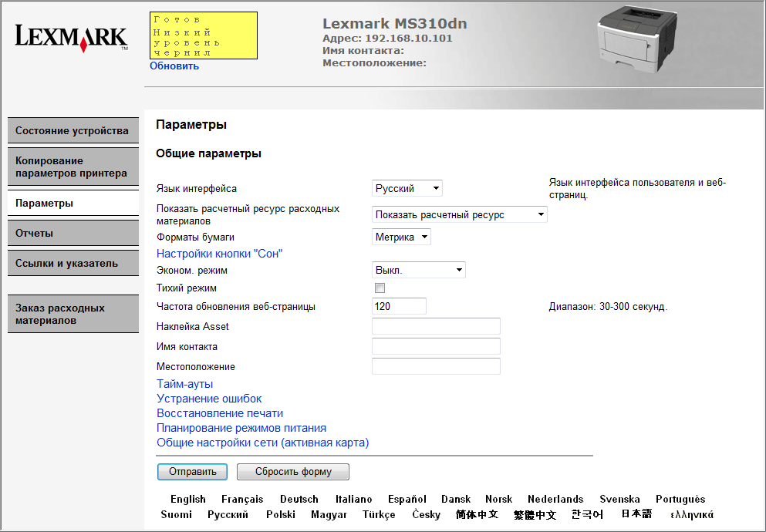Open Настройки кнопки "Сон" link

tap(219, 254)
